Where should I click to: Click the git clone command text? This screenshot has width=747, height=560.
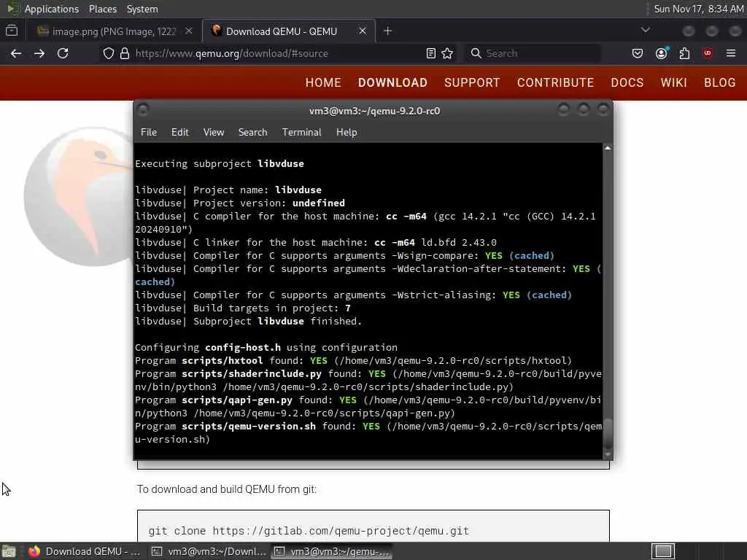pyautogui.click(x=309, y=531)
